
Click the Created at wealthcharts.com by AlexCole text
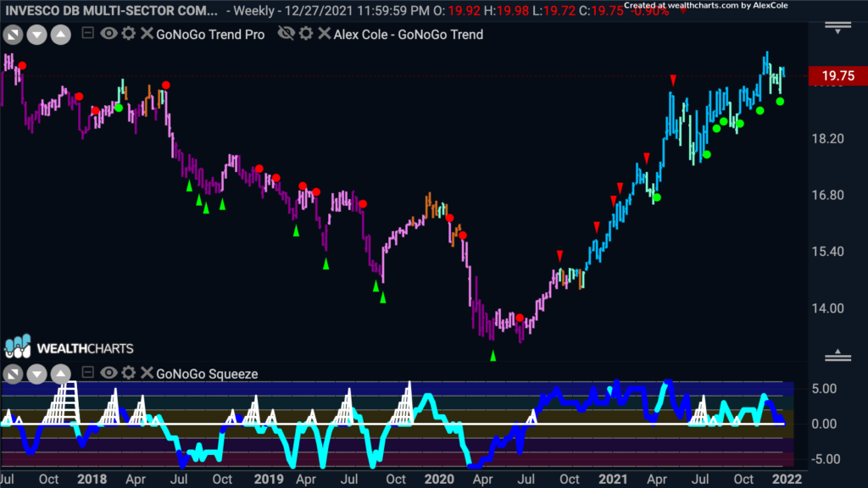click(x=706, y=6)
